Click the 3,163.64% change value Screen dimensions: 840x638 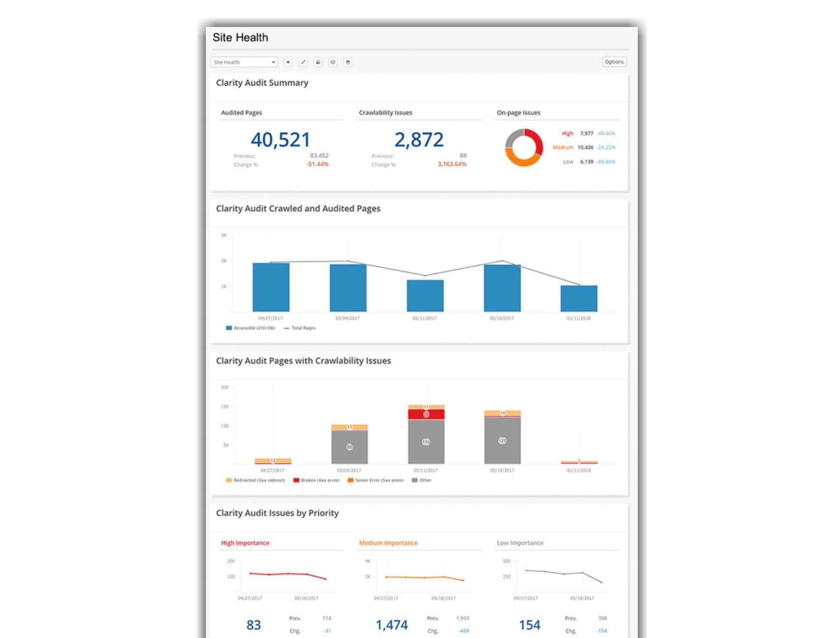coord(452,164)
